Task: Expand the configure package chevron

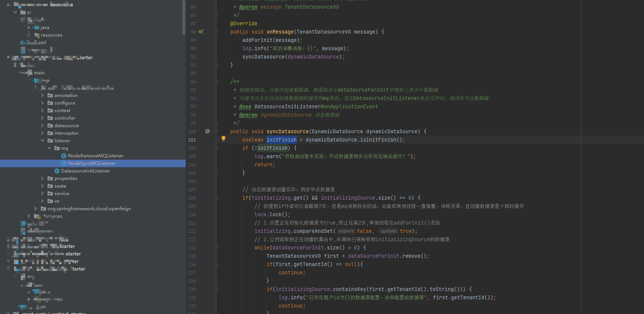Action: click(42, 103)
